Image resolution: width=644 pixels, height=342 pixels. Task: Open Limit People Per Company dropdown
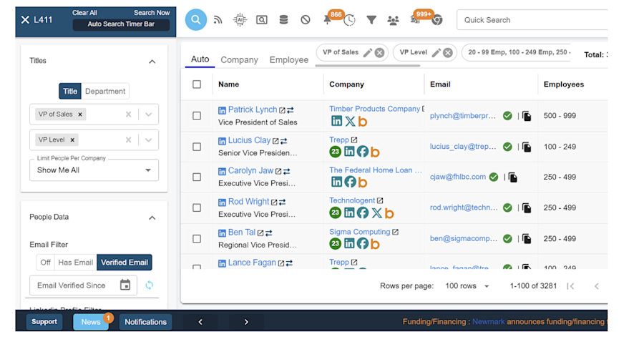[x=94, y=170]
